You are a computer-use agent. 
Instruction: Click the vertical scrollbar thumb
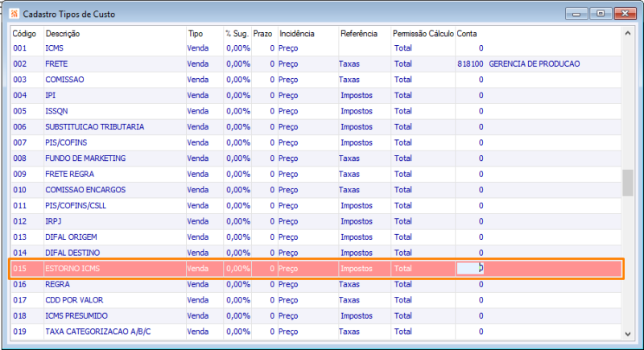pos(628,183)
